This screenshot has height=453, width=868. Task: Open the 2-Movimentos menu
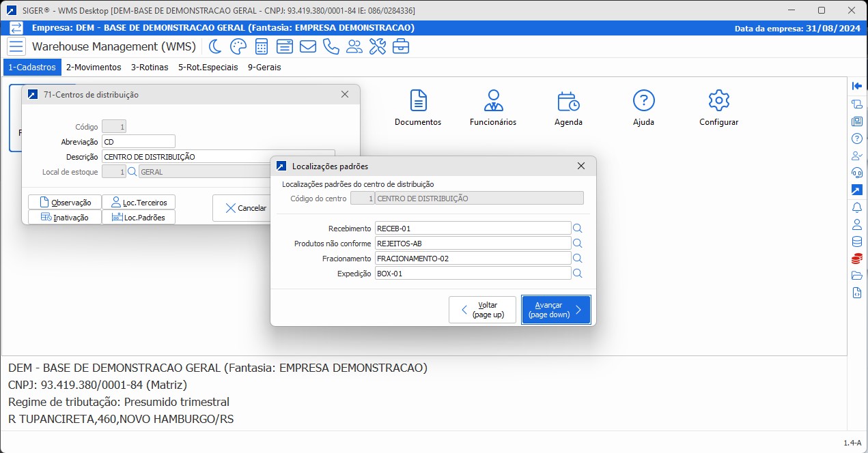click(x=94, y=68)
